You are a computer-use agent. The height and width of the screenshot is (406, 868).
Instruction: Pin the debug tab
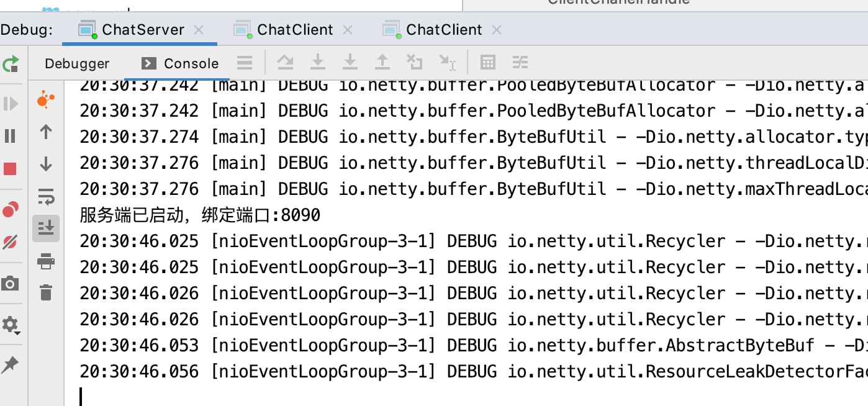point(11,365)
